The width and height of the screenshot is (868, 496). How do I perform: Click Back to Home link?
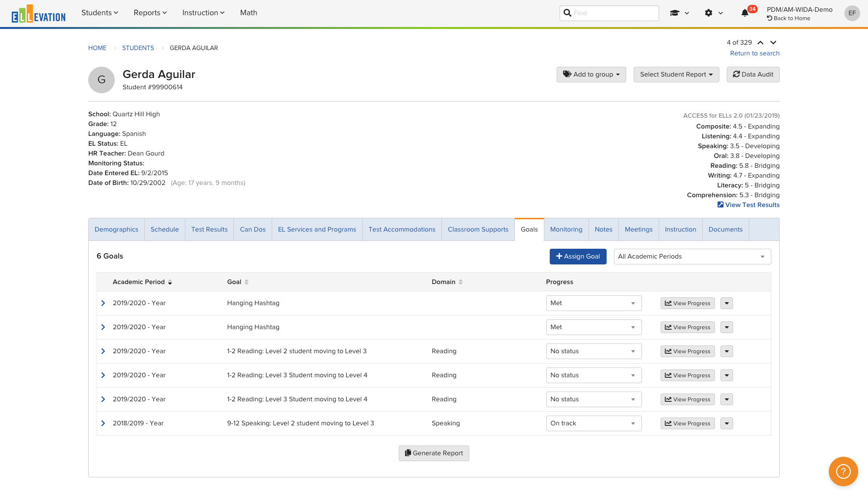click(789, 18)
